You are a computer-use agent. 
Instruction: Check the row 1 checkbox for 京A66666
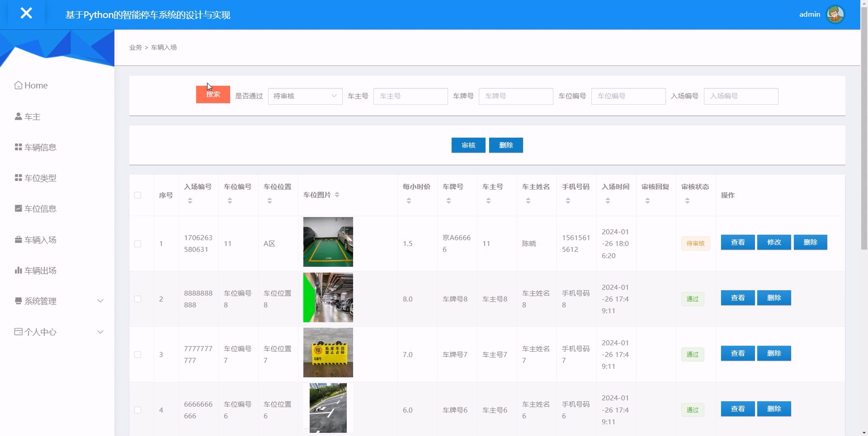[137, 243]
